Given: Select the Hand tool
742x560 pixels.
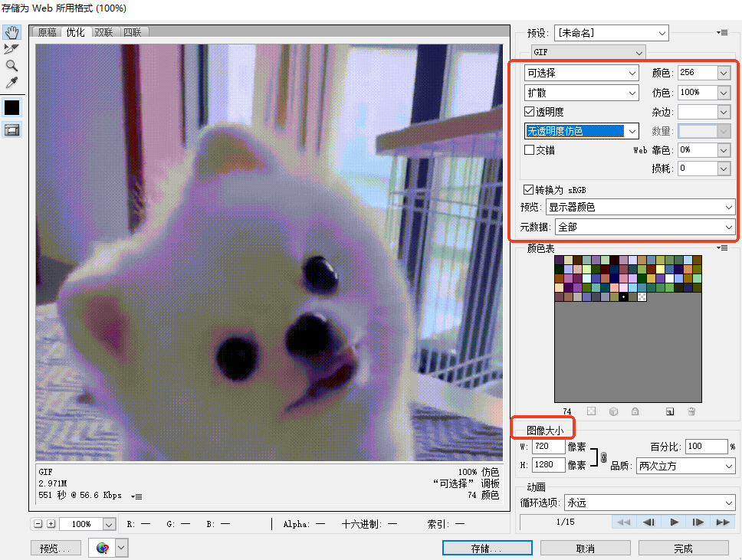Looking at the screenshot, I should (x=11, y=32).
